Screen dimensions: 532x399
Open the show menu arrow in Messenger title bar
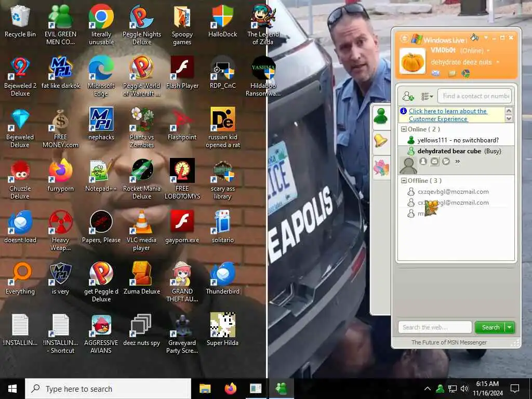tap(486, 37)
